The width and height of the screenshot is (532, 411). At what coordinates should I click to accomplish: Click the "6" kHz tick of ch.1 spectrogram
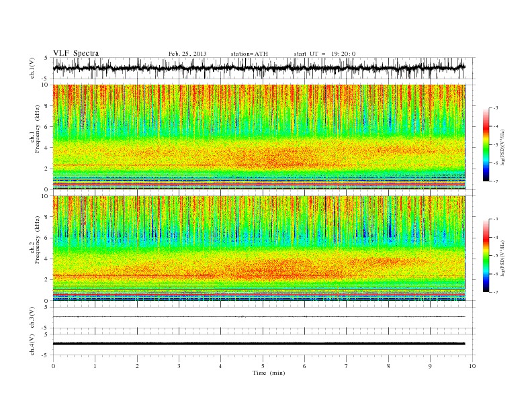pos(46,127)
